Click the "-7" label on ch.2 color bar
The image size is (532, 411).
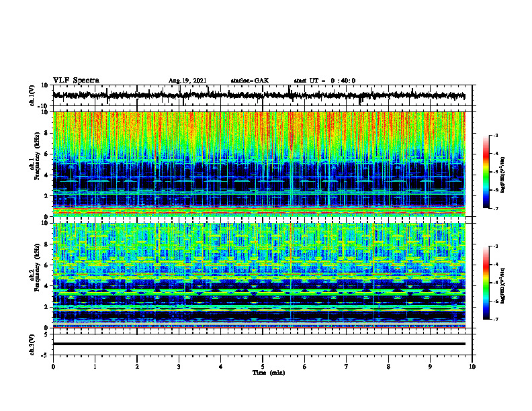point(495,320)
